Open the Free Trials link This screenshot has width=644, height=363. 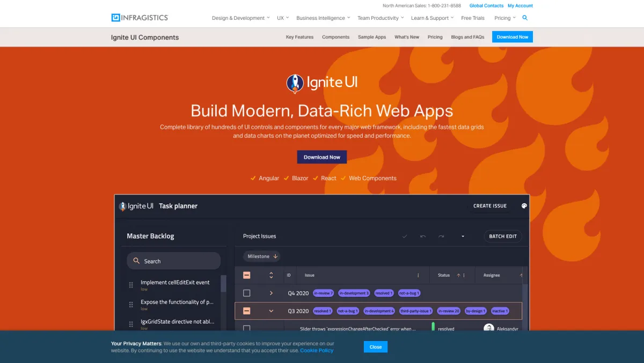473,18
